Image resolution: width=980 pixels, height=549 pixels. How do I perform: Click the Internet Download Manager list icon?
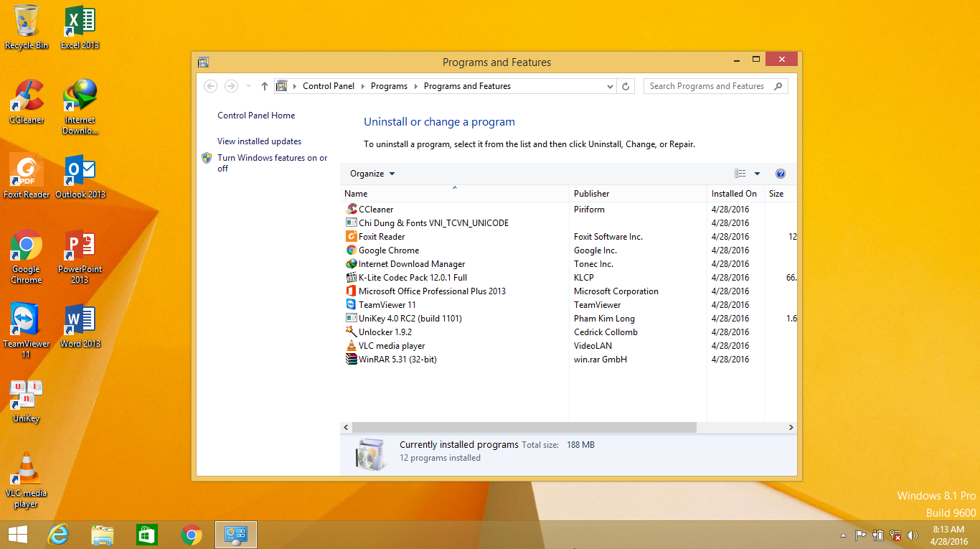pyautogui.click(x=352, y=263)
